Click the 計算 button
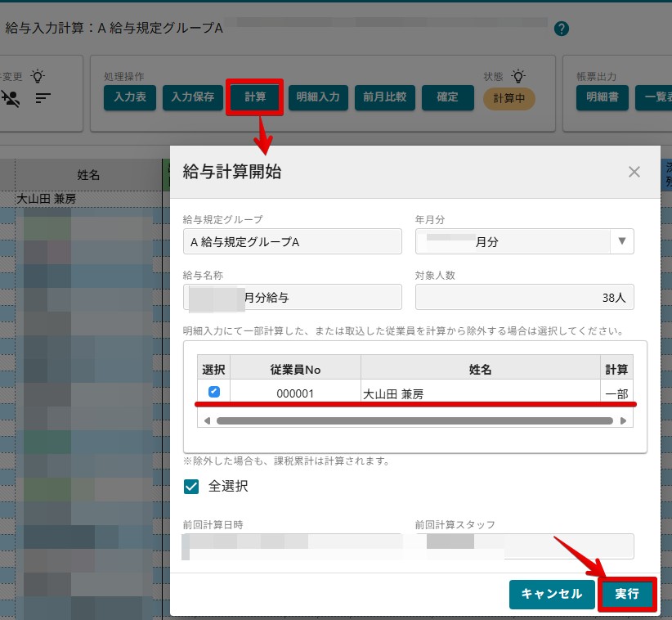 (255, 97)
